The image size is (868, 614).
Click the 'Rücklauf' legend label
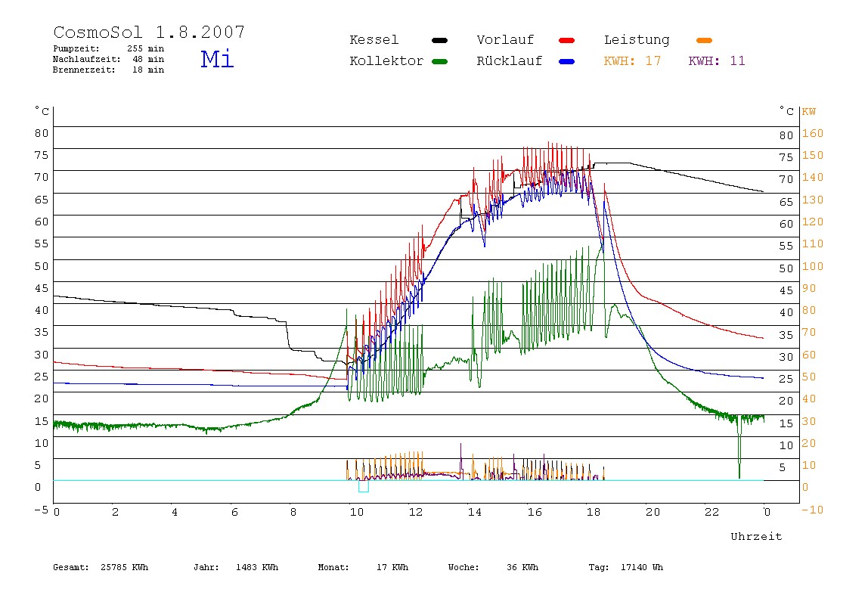tap(510, 61)
